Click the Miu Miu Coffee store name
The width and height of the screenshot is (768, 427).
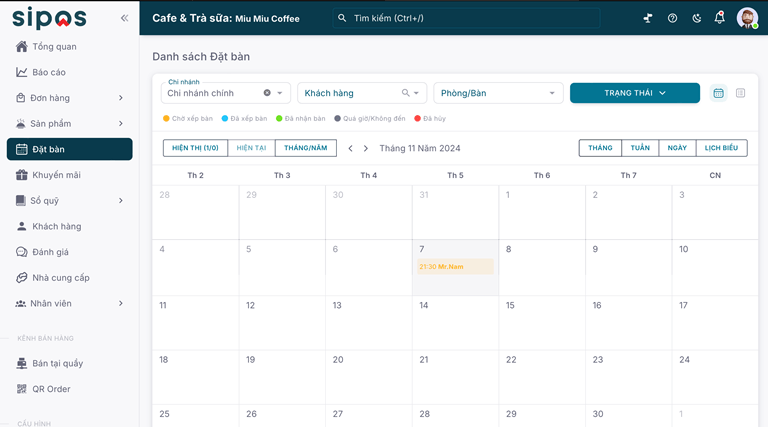pos(267,19)
